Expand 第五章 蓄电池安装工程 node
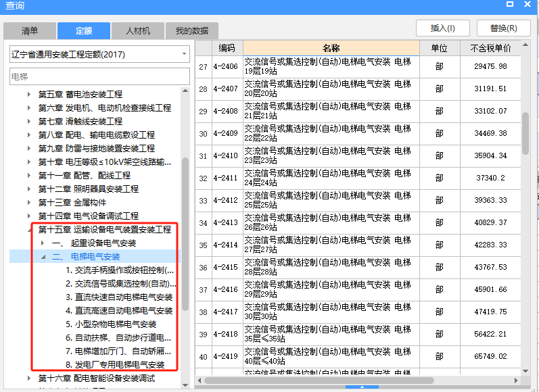Viewport: 539px width, 392px height. click(29, 94)
